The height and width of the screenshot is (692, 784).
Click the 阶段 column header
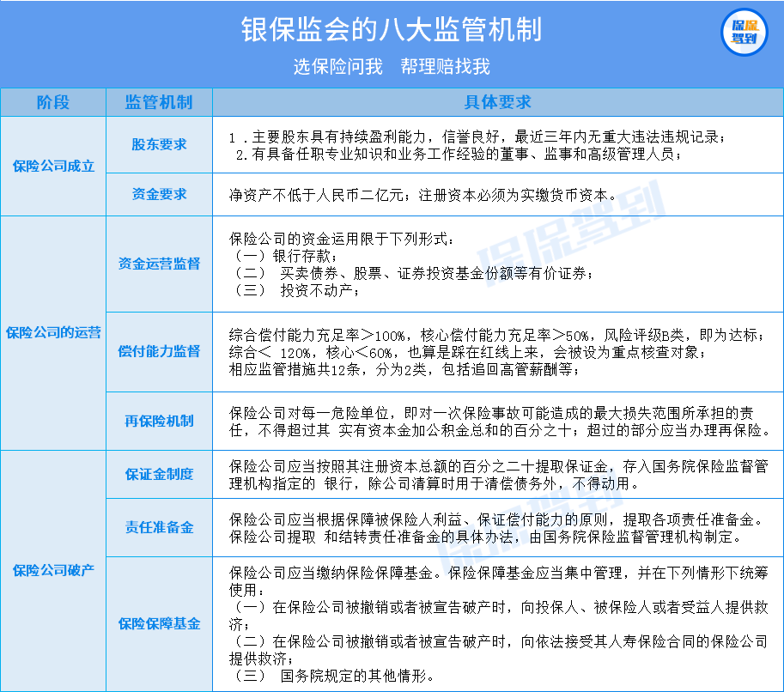(x=53, y=102)
